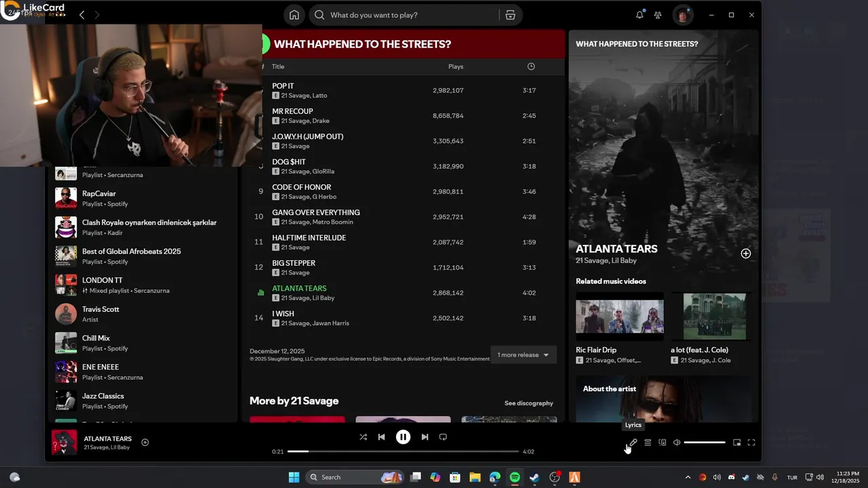Open Windows Start menu

point(294,477)
